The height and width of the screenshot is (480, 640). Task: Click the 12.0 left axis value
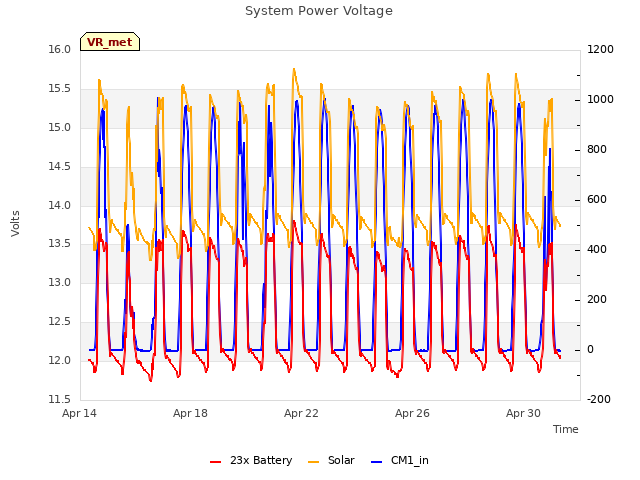coord(60,360)
